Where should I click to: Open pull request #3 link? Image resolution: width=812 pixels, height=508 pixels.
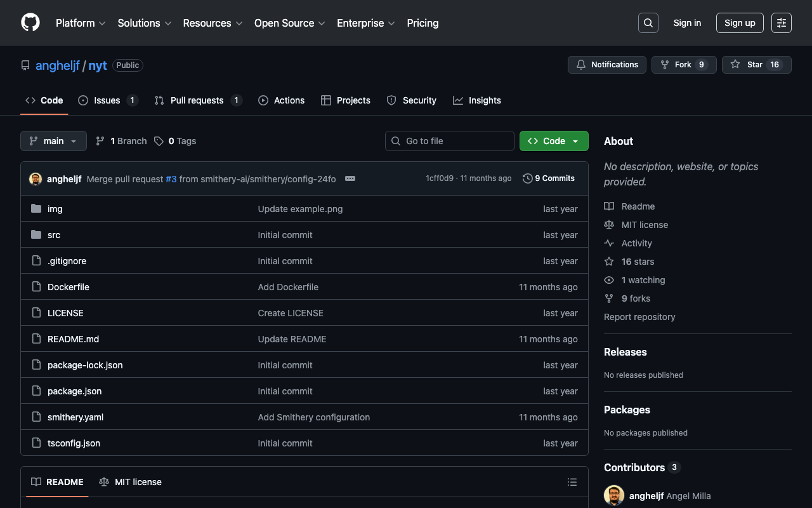point(171,179)
